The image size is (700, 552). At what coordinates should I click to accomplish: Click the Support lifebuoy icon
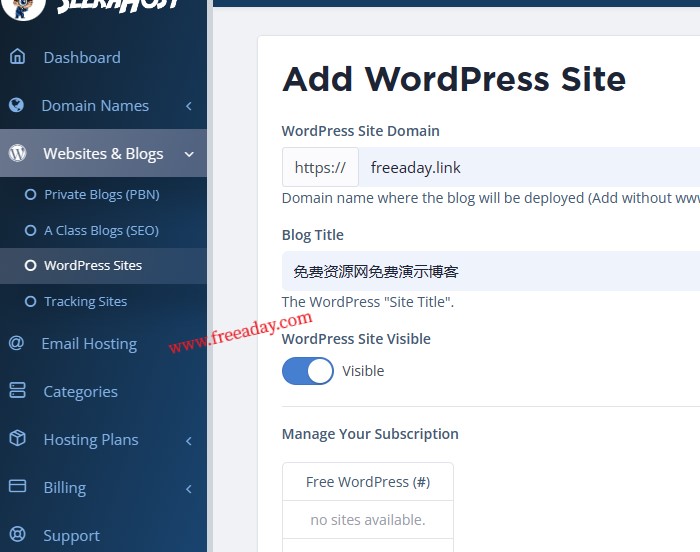coord(17,534)
